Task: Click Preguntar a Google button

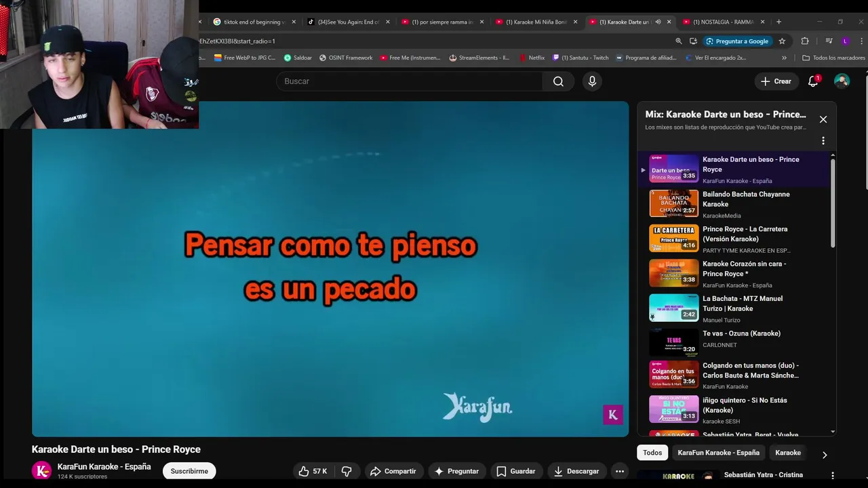Action: pyautogui.click(x=737, y=41)
